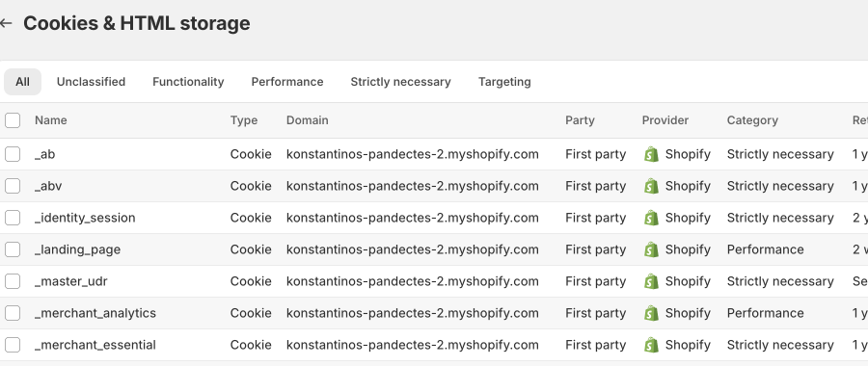The width and height of the screenshot is (868, 366).
Task: Click Shopify icon in _landing_page row
Action: (x=652, y=249)
